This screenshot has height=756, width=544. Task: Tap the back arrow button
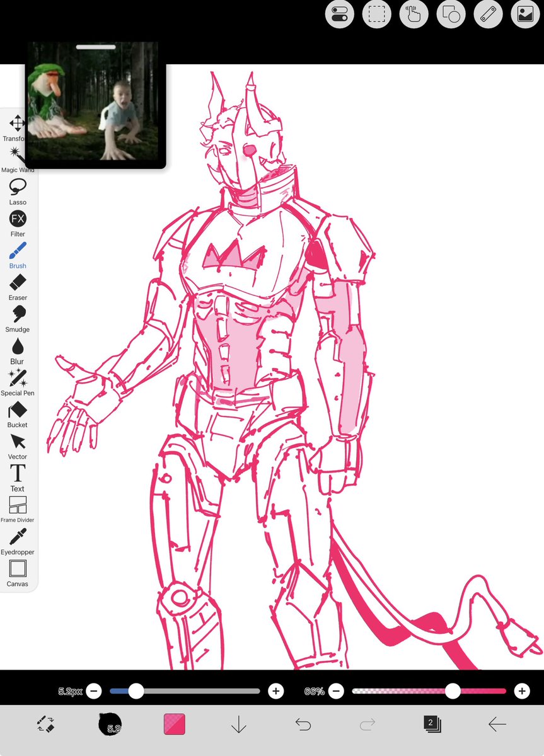(x=497, y=724)
